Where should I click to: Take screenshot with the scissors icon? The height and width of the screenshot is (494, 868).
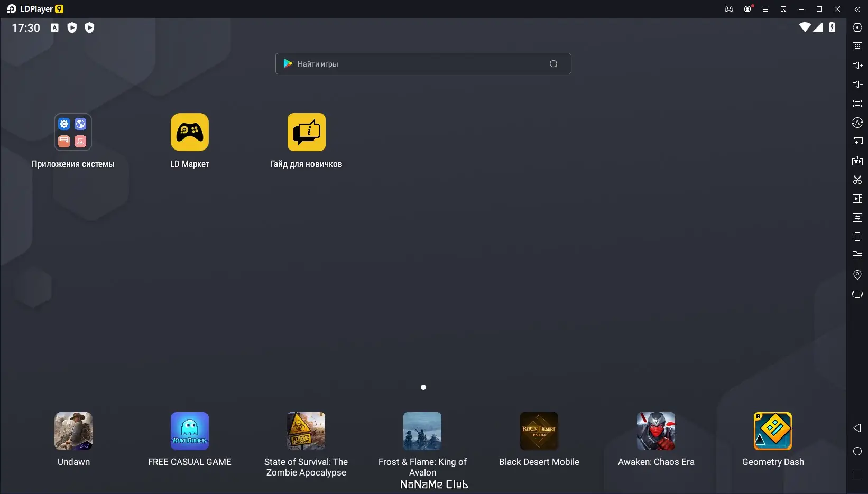click(857, 180)
